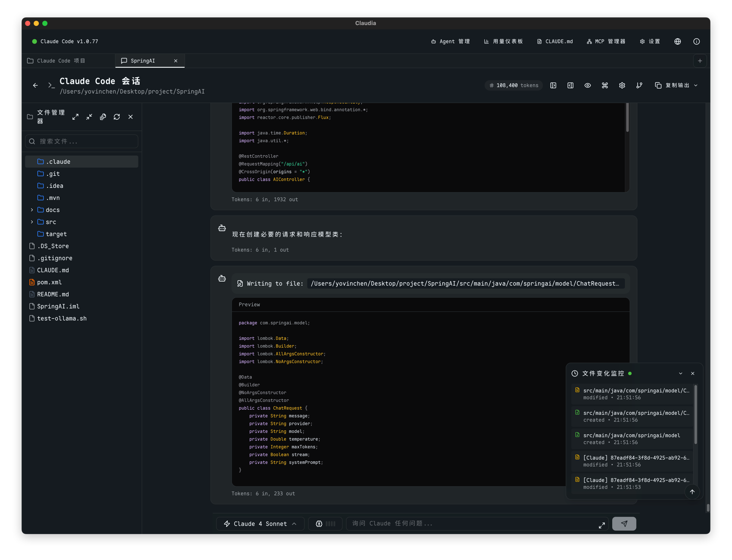Expand the src folder in file tree
Image resolution: width=732 pixels, height=560 pixels.
point(32,222)
